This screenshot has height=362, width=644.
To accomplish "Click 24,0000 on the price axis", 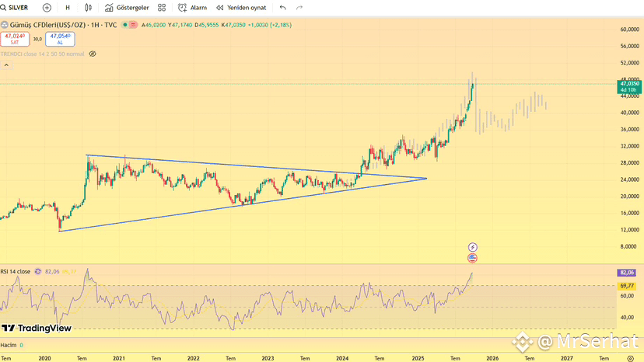I will pyautogui.click(x=630, y=179).
